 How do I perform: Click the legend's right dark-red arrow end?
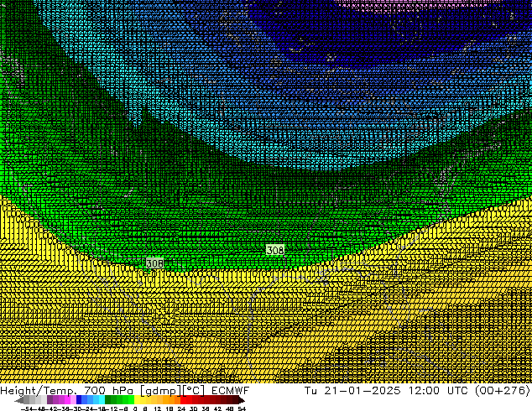tap(242, 400)
